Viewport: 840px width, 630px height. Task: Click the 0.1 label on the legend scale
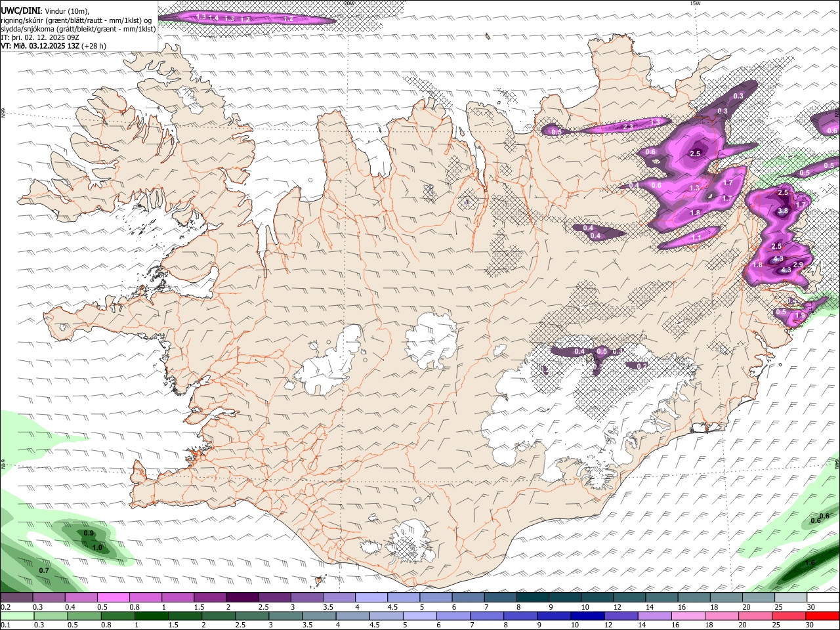(6, 625)
